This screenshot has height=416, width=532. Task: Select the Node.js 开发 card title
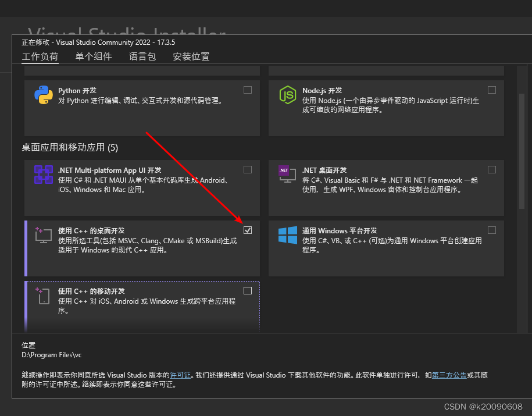pos(322,91)
